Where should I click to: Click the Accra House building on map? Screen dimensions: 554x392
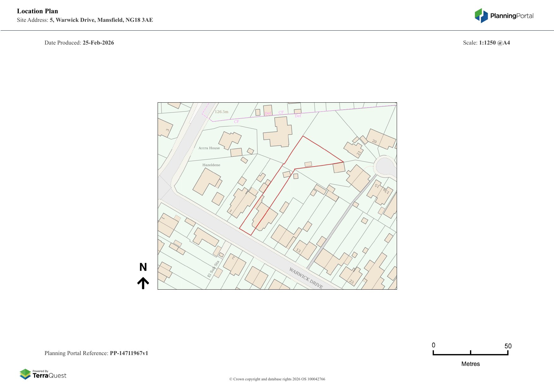click(230, 140)
